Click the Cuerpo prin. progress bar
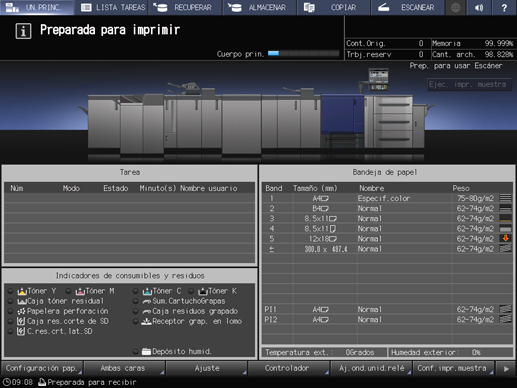Viewport: 517px width, 388px height. [x=303, y=53]
